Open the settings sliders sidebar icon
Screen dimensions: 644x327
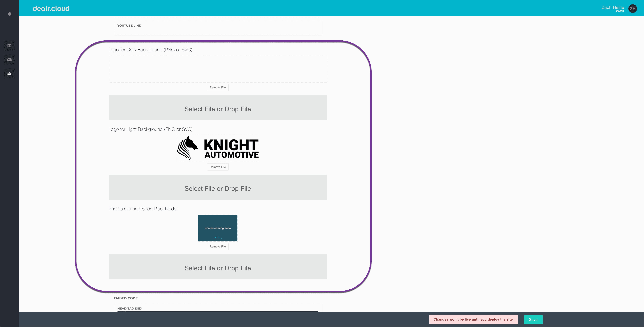[9, 73]
